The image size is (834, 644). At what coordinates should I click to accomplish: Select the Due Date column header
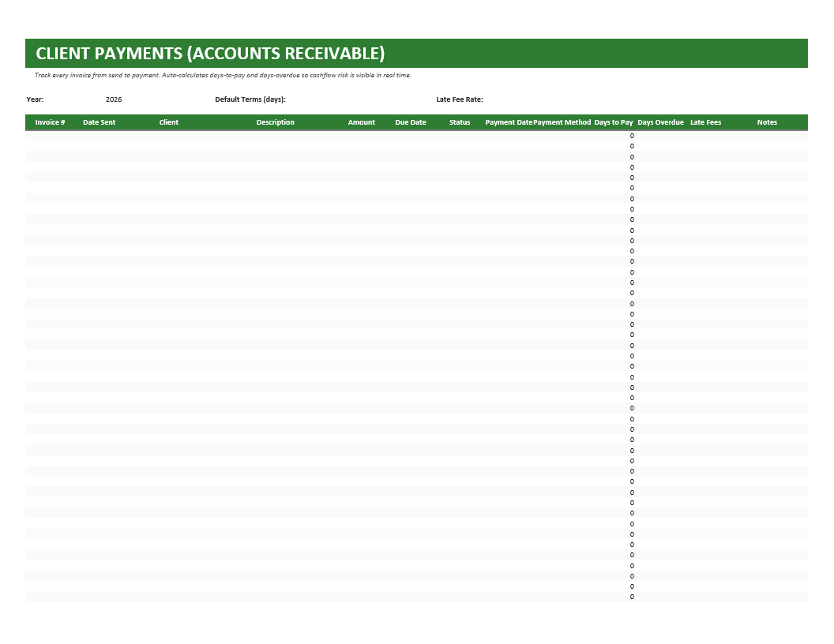click(x=411, y=122)
